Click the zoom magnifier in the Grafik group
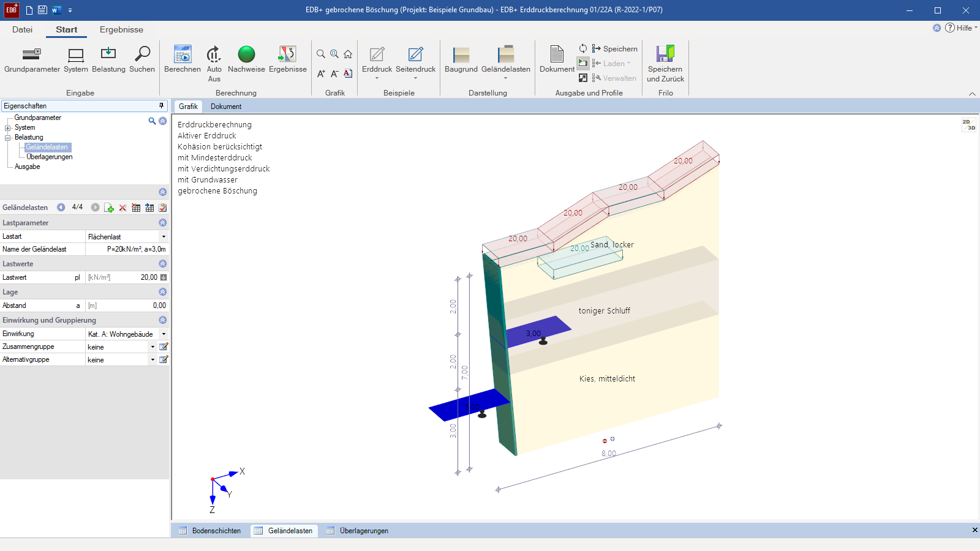 [x=321, y=54]
